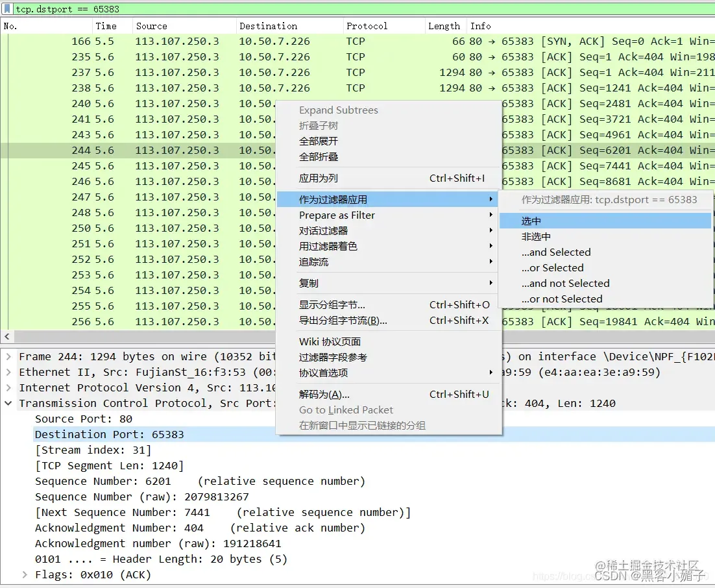
Task: Select the [TCP Segment Len: 1240] line
Action: tap(110, 465)
